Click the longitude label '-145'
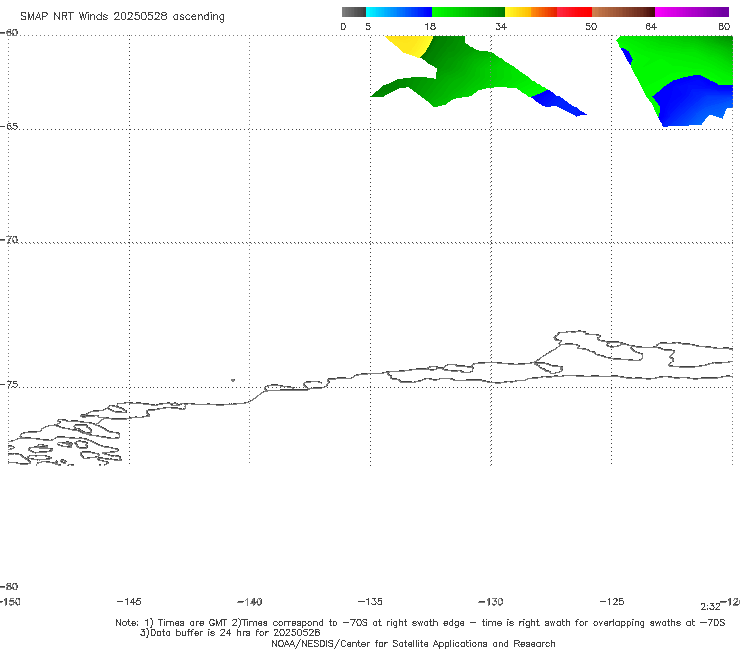This screenshot has height=650, width=740. tap(129, 602)
